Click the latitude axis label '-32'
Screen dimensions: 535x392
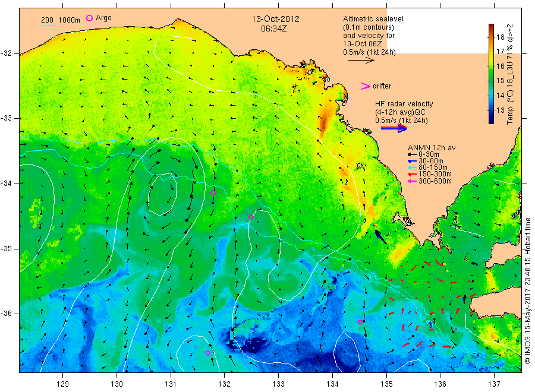click(6, 53)
